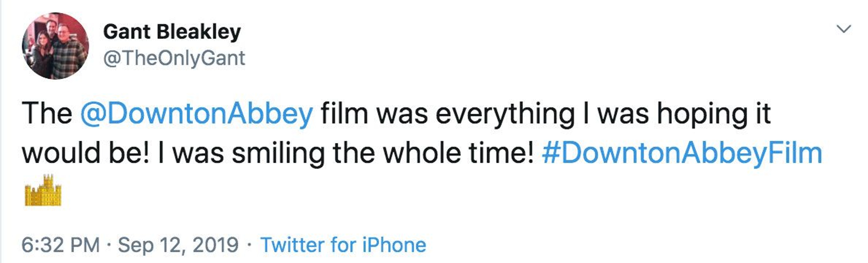Open the Twitter for iPhone source link
The width and height of the screenshot is (868, 263).
tap(343, 244)
